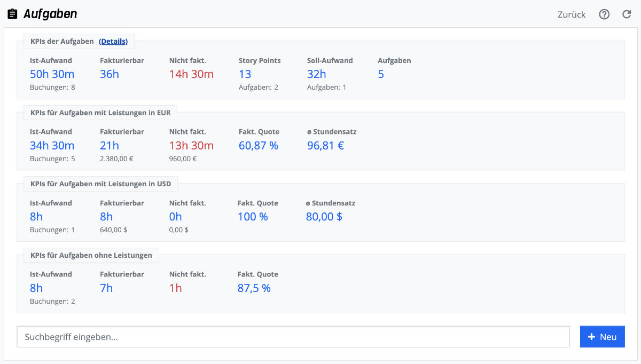
Task: Click the 100 % Fakt. Quote value
Action: (253, 217)
